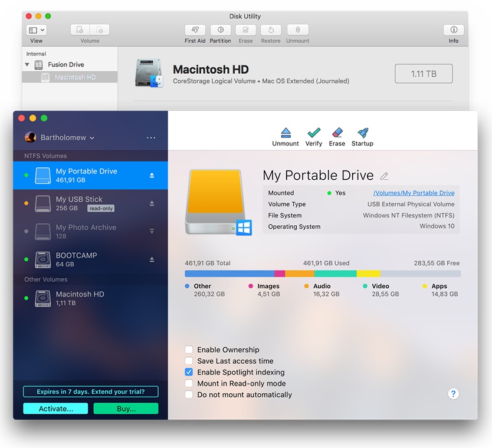492x448 pixels.
Task: Select Macintosh HD in Disk Utility sidebar
Action: (x=70, y=77)
